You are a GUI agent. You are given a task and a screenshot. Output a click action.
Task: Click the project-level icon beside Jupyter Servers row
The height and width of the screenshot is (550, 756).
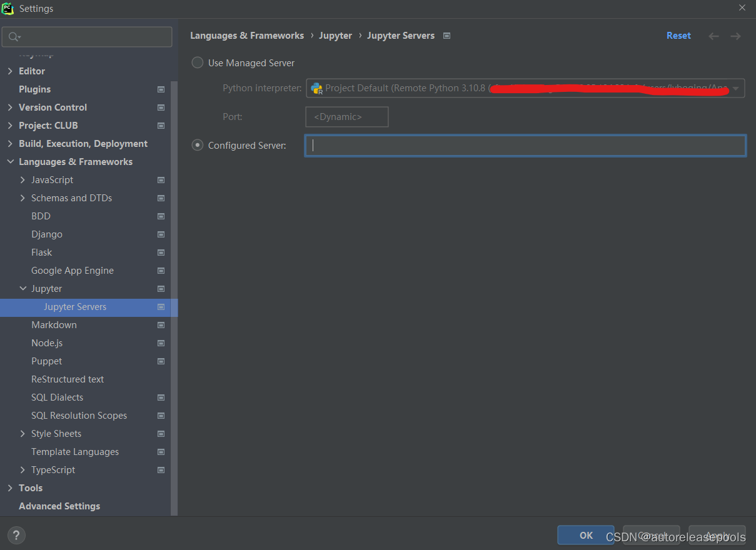point(161,307)
